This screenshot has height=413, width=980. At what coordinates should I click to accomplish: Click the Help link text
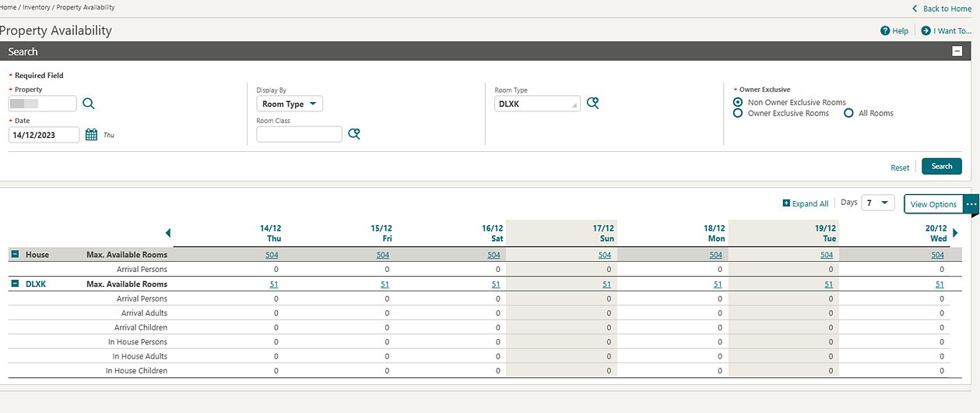(901, 31)
